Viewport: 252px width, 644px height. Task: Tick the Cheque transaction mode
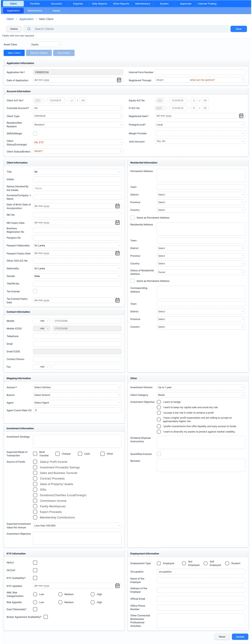click(x=58, y=454)
